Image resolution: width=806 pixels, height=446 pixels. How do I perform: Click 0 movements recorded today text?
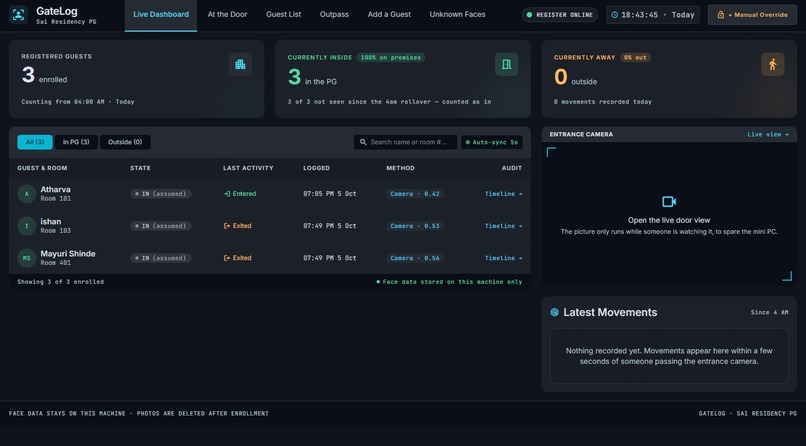tap(603, 102)
